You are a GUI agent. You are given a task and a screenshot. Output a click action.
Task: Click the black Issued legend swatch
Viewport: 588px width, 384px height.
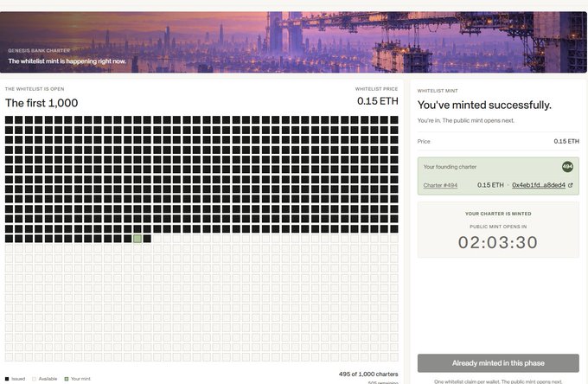(7, 379)
